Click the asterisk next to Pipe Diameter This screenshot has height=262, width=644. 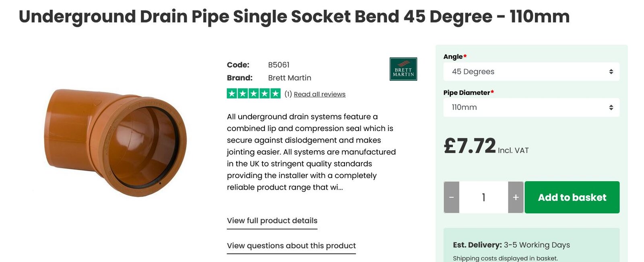click(x=492, y=92)
